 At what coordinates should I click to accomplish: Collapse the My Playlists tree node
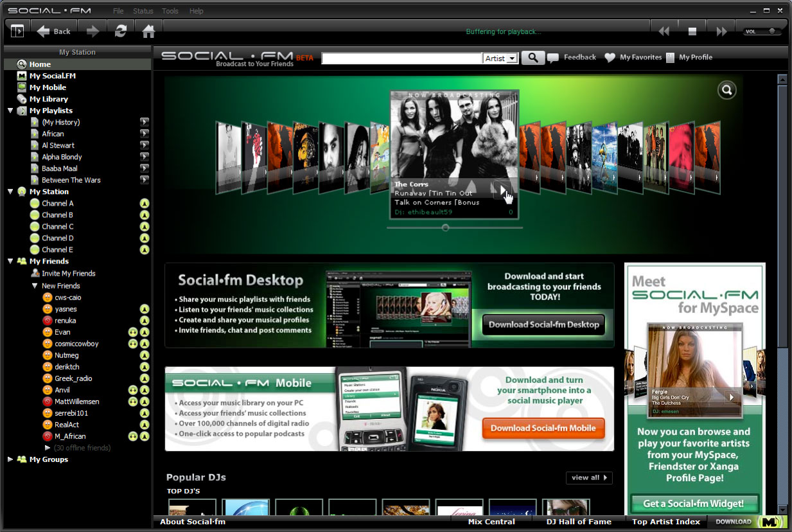pos(10,111)
